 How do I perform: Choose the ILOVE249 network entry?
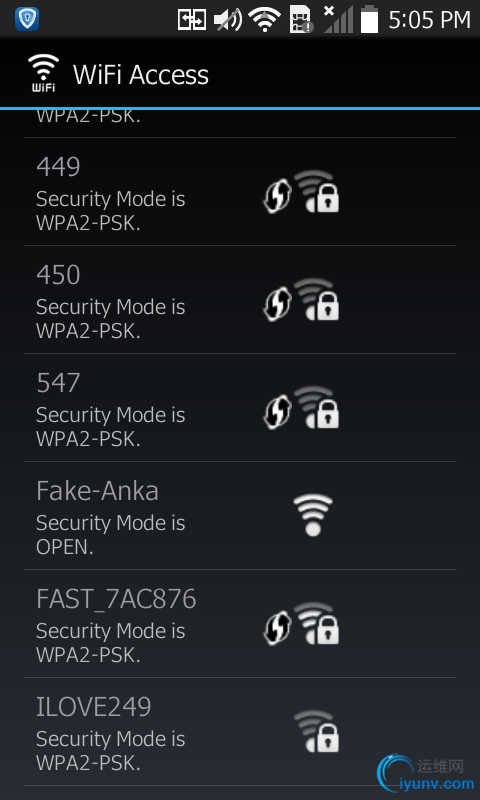240,732
